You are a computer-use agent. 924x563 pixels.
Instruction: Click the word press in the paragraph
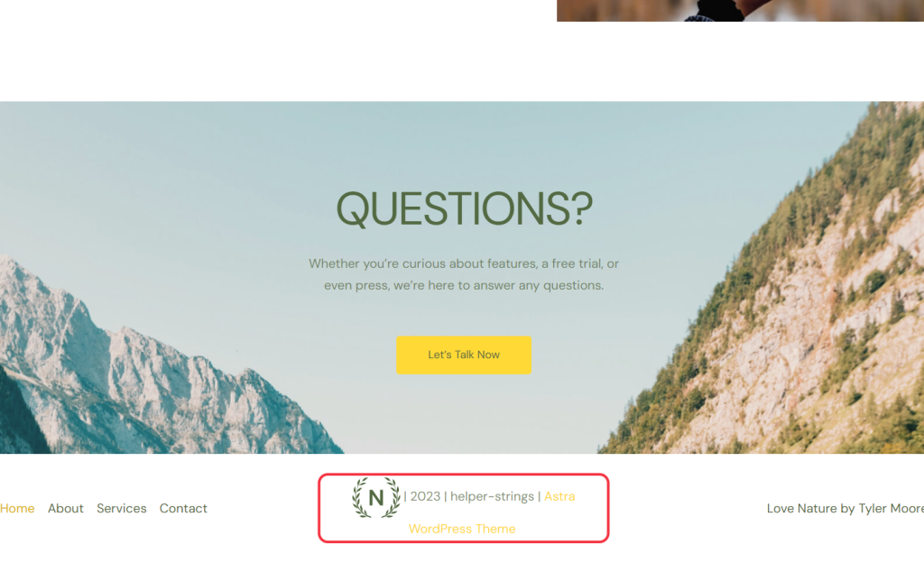373,286
